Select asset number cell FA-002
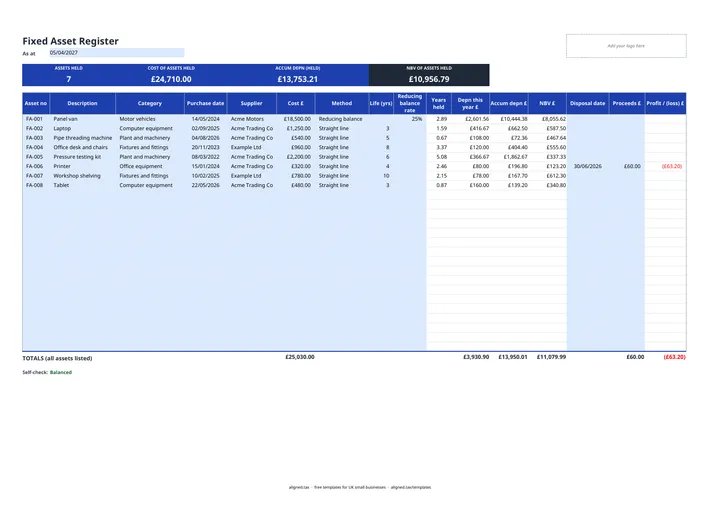This screenshot has height=509, width=720. click(36, 129)
